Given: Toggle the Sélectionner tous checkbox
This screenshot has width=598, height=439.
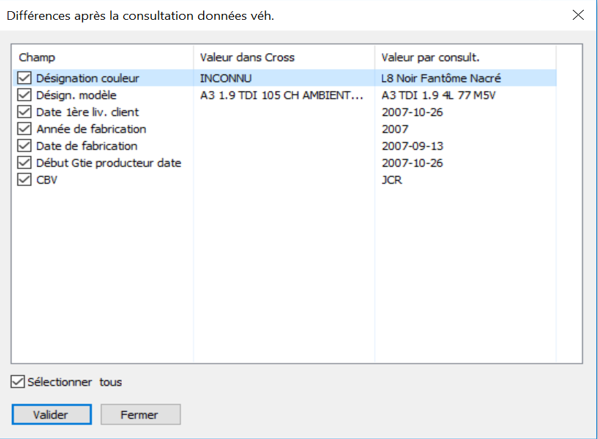Looking at the screenshot, I should click(18, 382).
